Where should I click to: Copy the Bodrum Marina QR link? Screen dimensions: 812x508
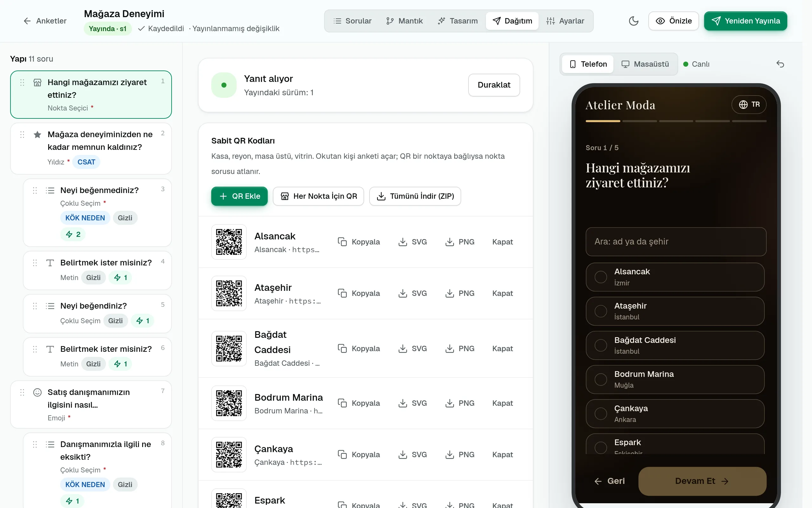359,403
